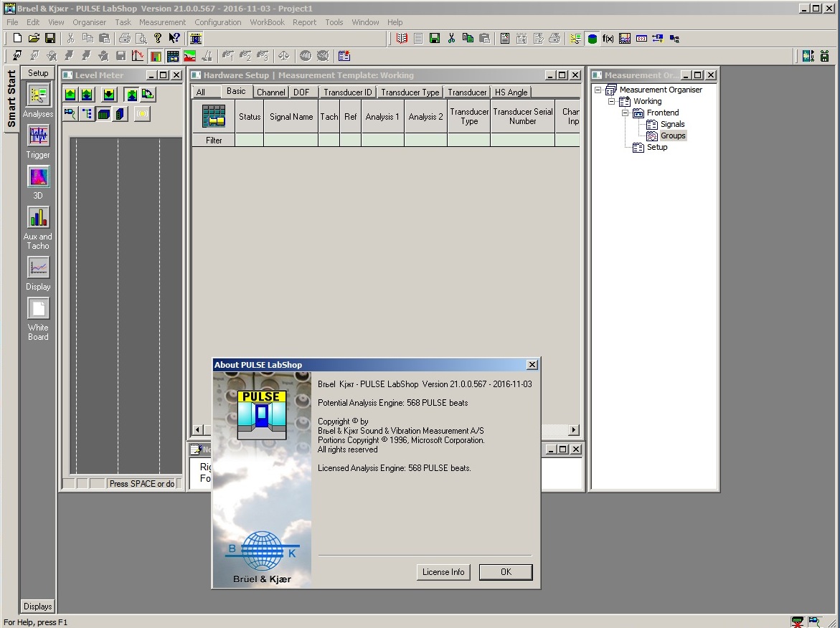The width and height of the screenshot is (840, 628).
Task: Select the Setup node in organiser tree
Action: coord(657,147)
